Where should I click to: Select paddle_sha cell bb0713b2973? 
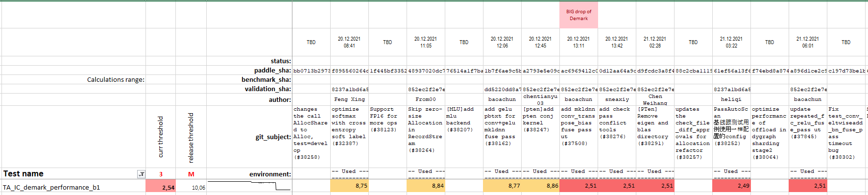coord(311,71)
